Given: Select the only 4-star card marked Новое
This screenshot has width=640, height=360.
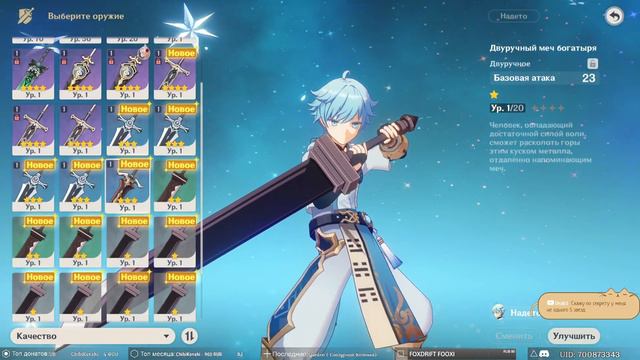Looking at the screenshot, I should [x=175, y=74].
